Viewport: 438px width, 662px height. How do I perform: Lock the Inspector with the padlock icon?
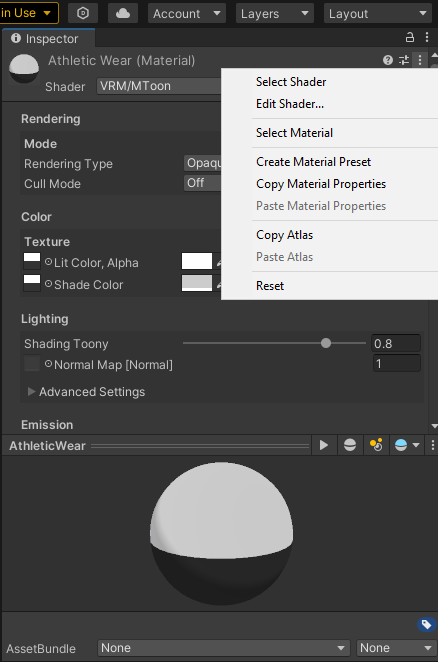pos(410,37)
